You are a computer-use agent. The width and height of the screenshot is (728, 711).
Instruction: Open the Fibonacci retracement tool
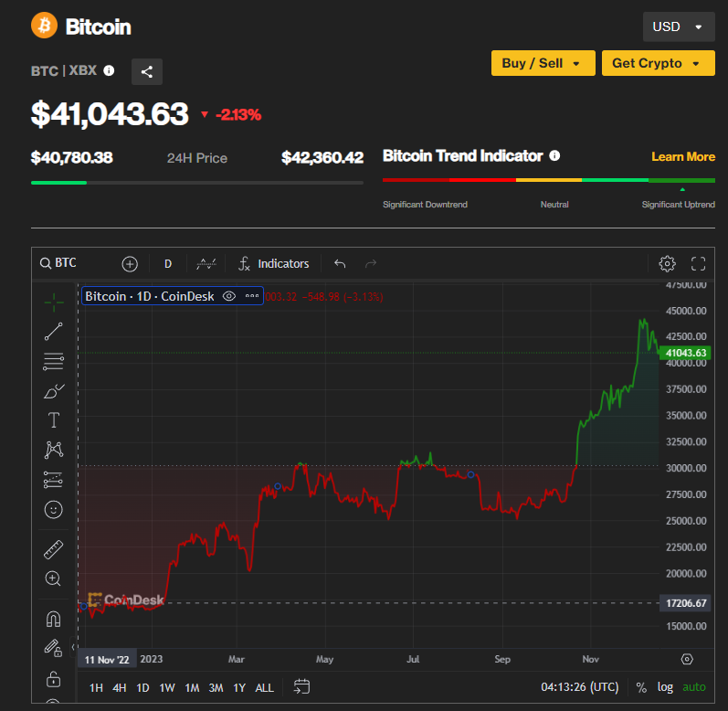(x=53, y=361)
